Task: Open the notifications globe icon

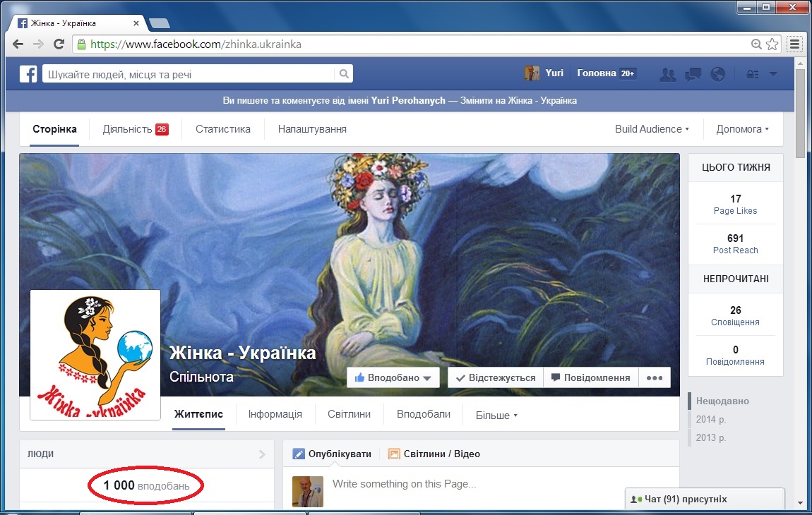Action: tap(718, 74)
